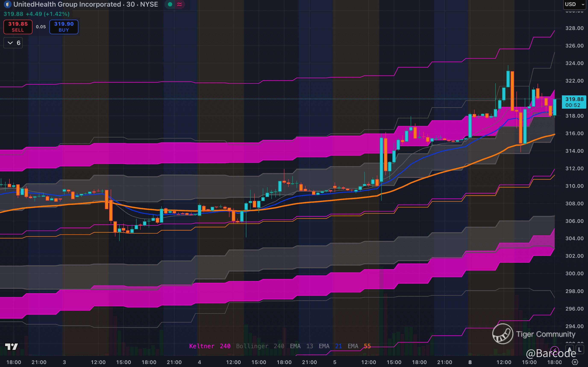This screenshot has width=588, height=367.
Task: Click the purple lightning bolt icon
Action: (x=554, y=350)
